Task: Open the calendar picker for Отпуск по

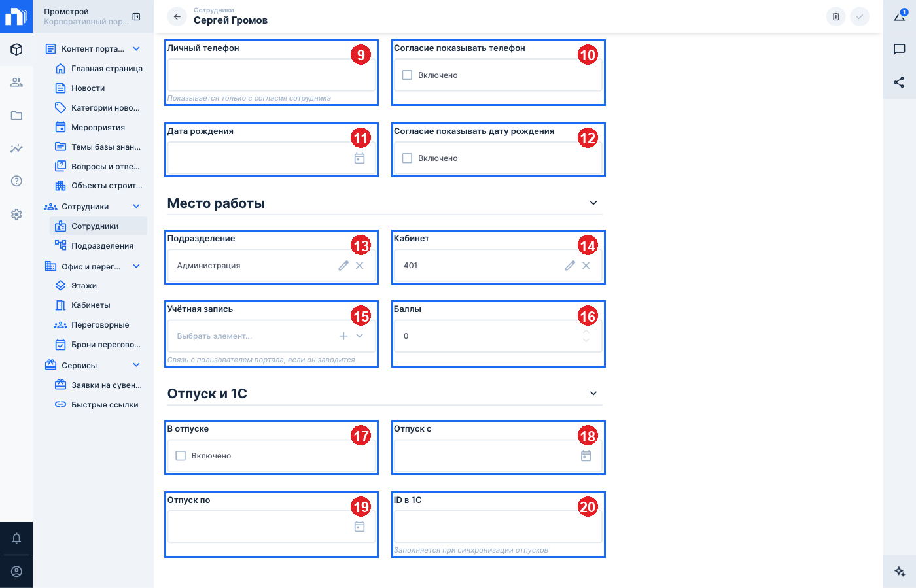Action: pyautogui.click(x=359, y=527)
